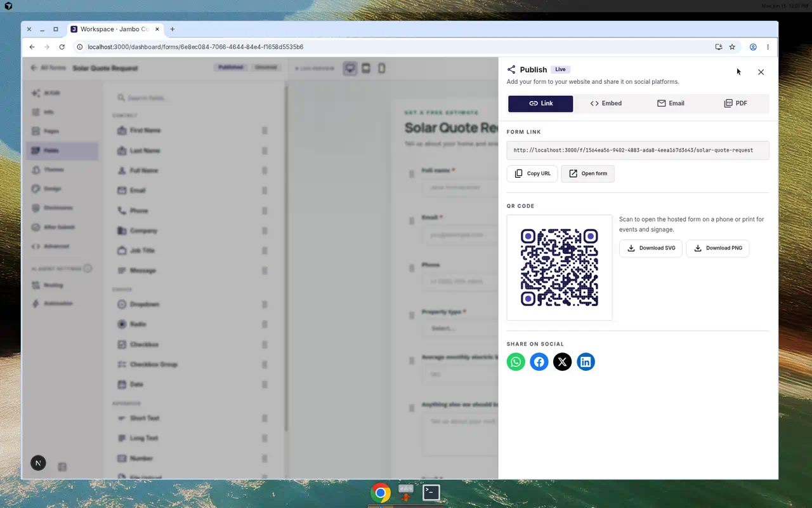
Task: Click the form link URL field
Action: tap(638, 150)
